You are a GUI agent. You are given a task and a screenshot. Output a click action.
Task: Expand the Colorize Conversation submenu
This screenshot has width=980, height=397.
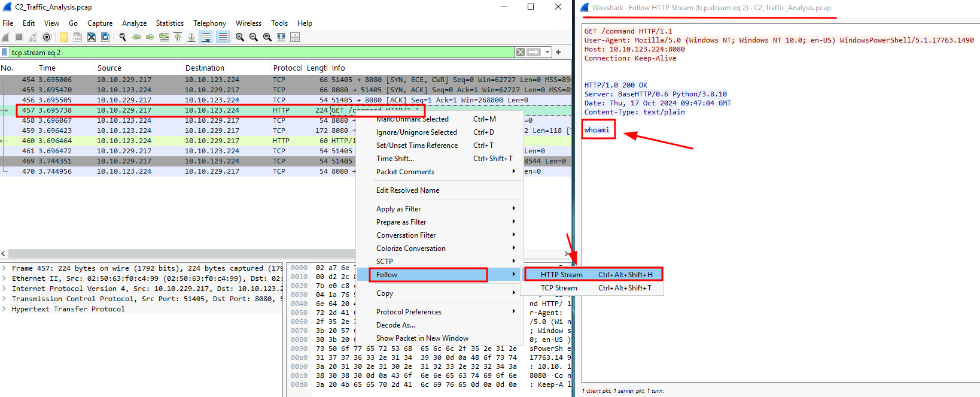coord(440,248)
